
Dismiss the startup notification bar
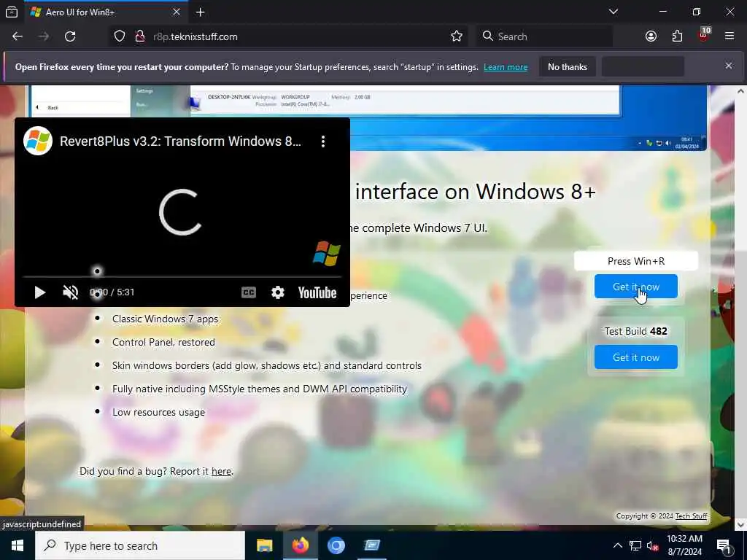click(729, 66)
